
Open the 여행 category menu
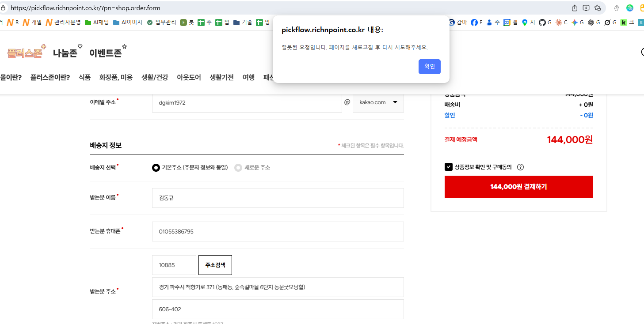coord(248,77)
